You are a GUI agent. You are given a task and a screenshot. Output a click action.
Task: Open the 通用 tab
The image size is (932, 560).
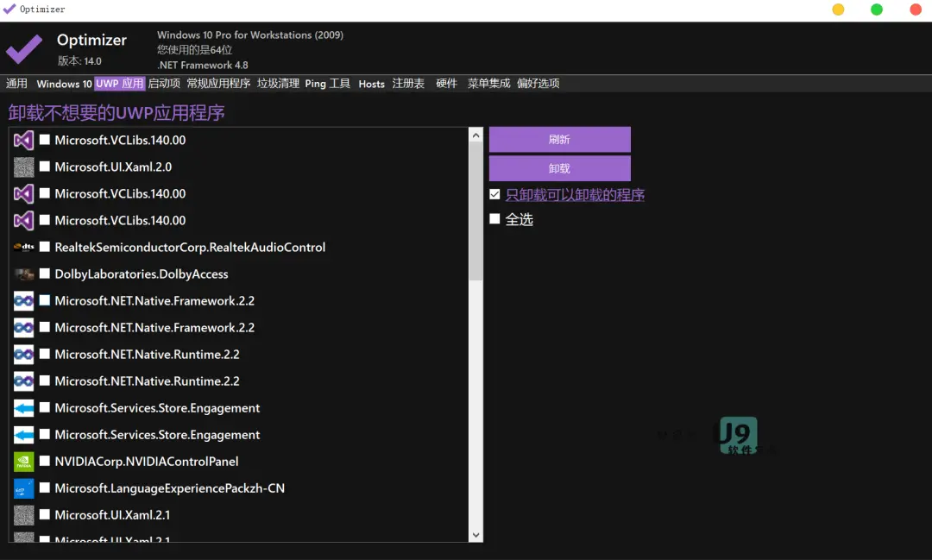tap(16, 83)
